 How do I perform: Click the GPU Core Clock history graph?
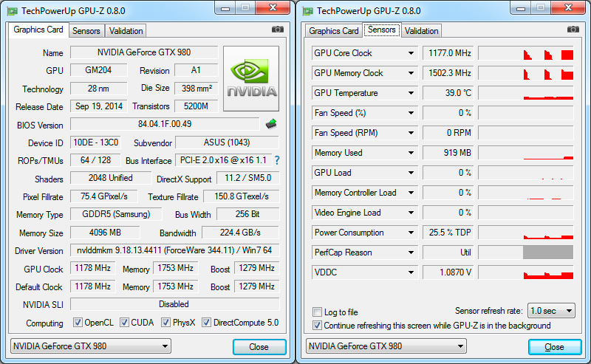point(526,53)
